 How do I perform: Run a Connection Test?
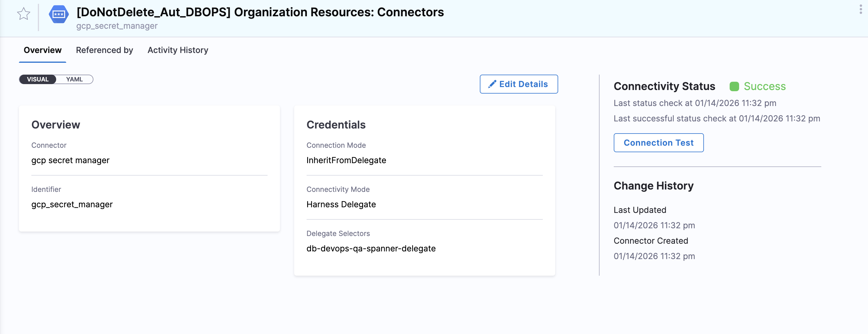(658, 142)
